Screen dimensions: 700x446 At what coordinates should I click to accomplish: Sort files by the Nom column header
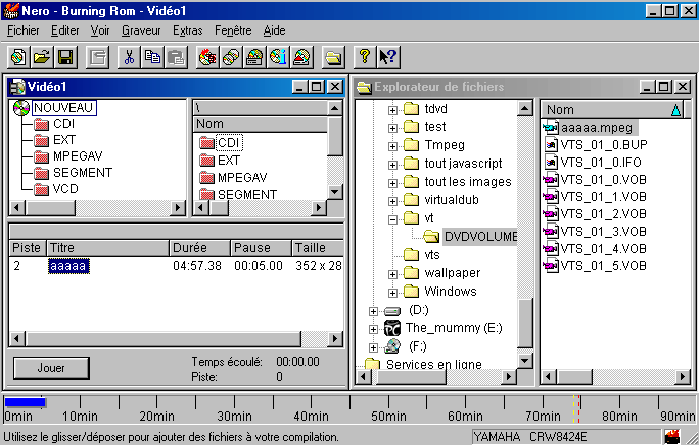click(x=613, y=109)
